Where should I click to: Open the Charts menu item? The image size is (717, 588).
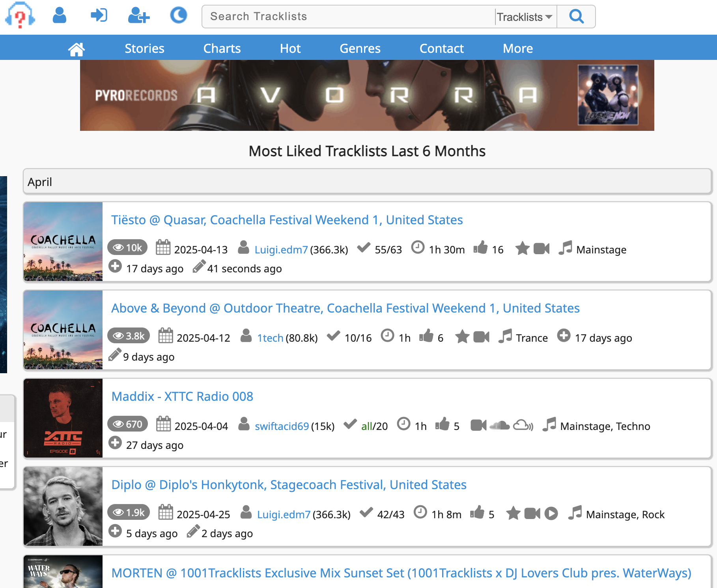(222, 48)
